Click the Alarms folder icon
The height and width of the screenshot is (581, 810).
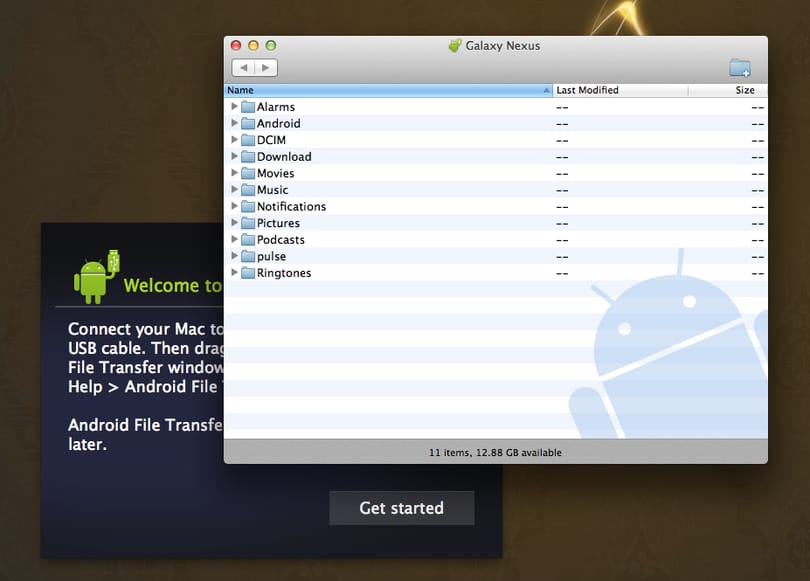248,107
